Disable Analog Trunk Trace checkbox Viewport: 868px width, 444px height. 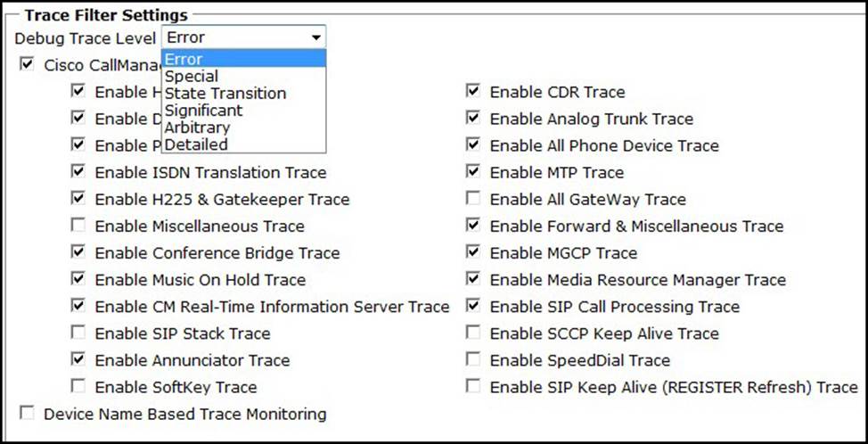473,119
